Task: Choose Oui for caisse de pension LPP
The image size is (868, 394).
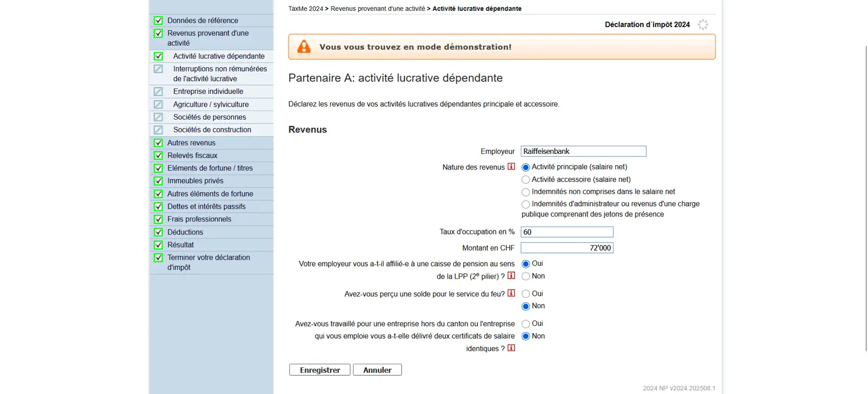Action: 526,264
